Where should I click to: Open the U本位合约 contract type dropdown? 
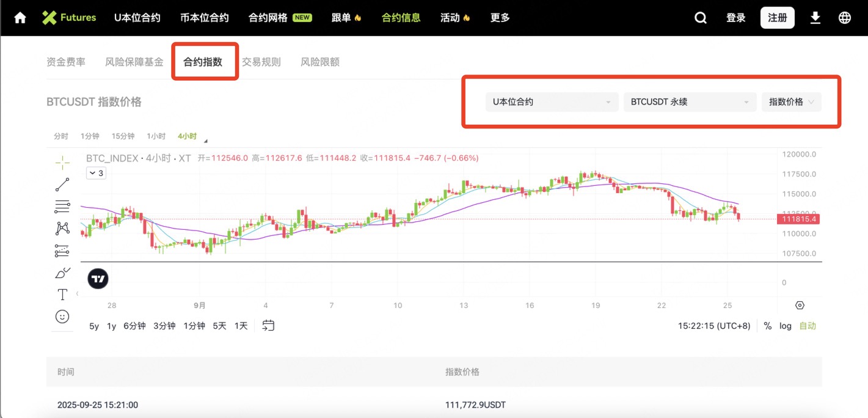(x=552, y=102)
